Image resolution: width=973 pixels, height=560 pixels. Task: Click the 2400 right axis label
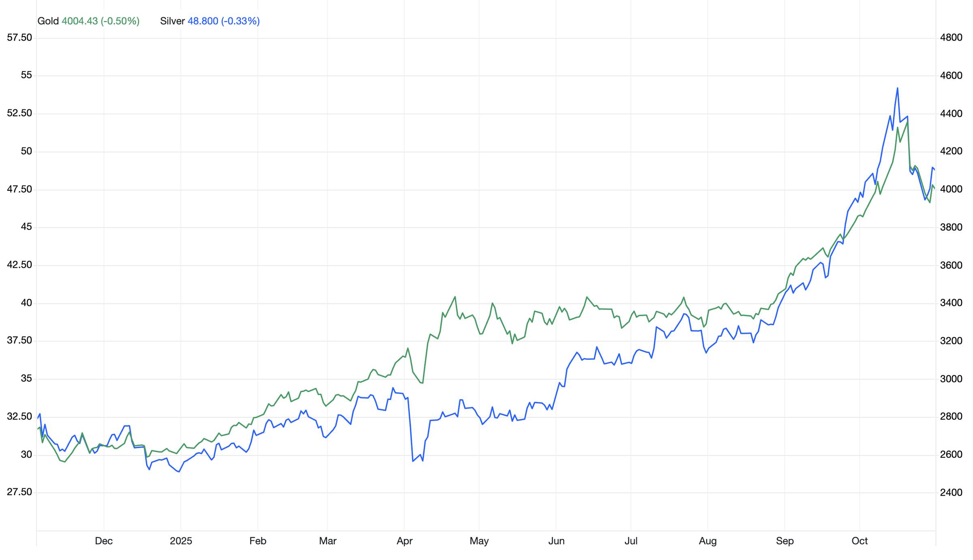pos(951,493)
